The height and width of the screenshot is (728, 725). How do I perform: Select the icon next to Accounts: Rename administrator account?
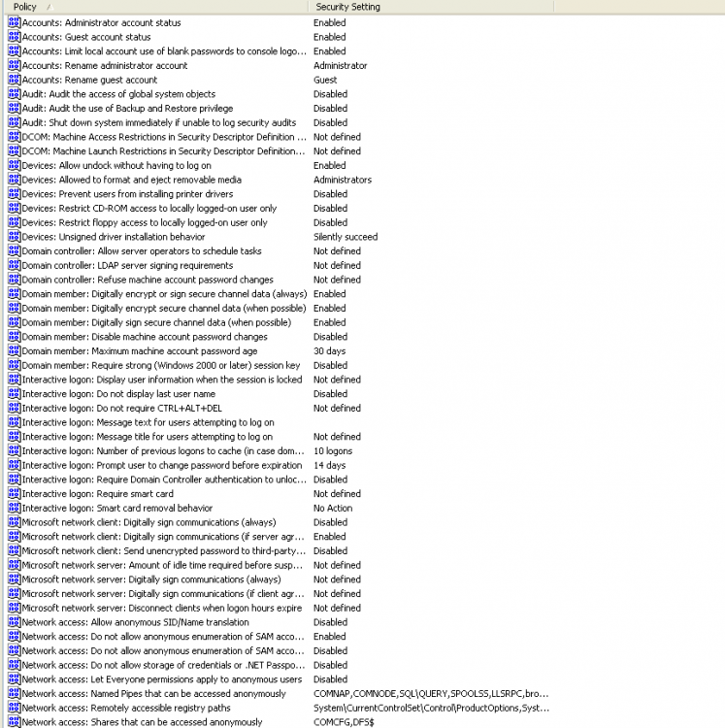(x=15, y=65)
